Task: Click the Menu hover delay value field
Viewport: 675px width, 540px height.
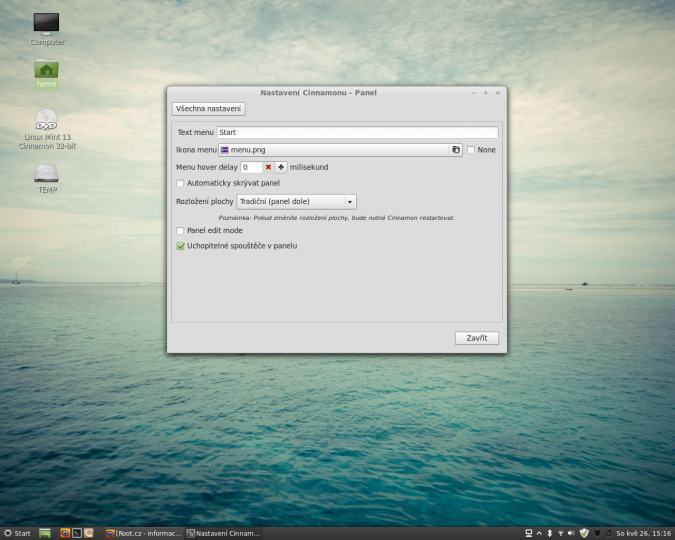Action: tap(251, 167)
